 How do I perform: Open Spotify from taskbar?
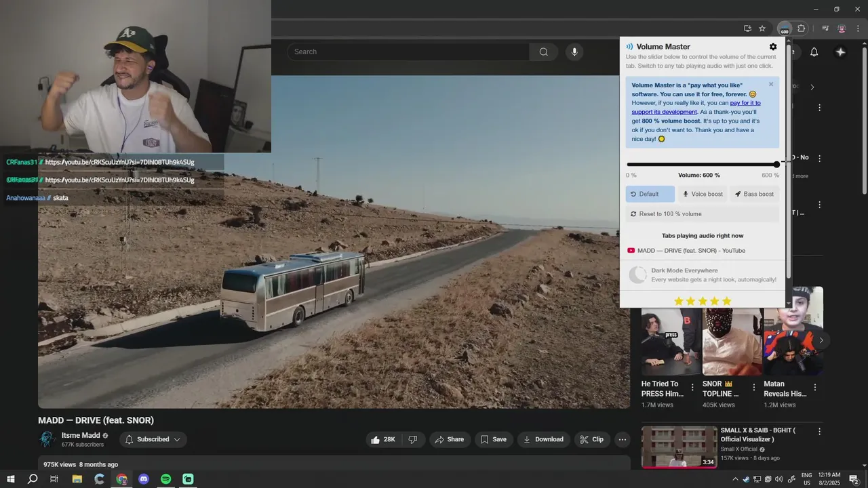click(x=166, y=479)
